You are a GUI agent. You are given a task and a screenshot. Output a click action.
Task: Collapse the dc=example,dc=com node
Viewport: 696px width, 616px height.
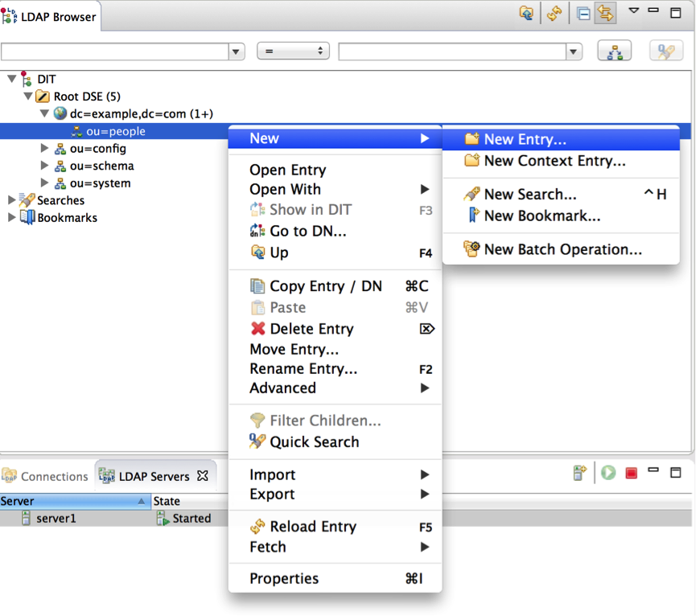coord(46,113)
